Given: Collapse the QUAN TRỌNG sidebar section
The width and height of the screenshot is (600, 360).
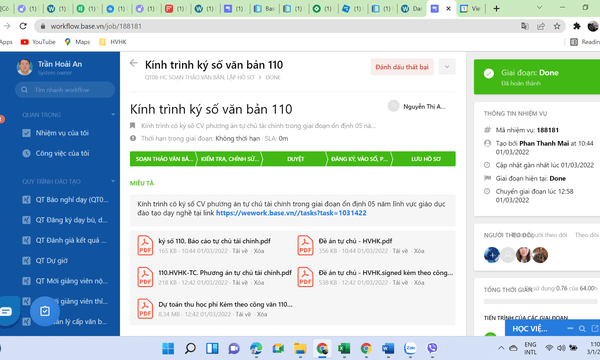Looking at the screenshot, I should pyautogui.click(x=113, y=114).
